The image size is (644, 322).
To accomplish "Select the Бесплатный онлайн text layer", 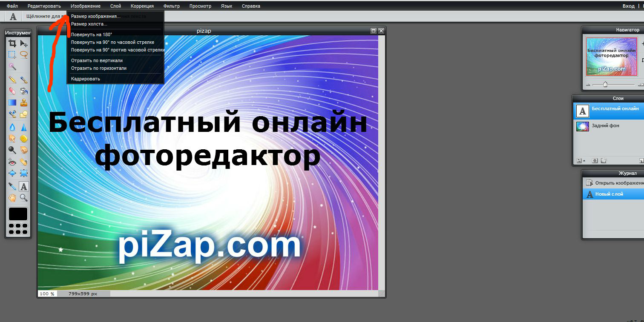I will (609, 111).
